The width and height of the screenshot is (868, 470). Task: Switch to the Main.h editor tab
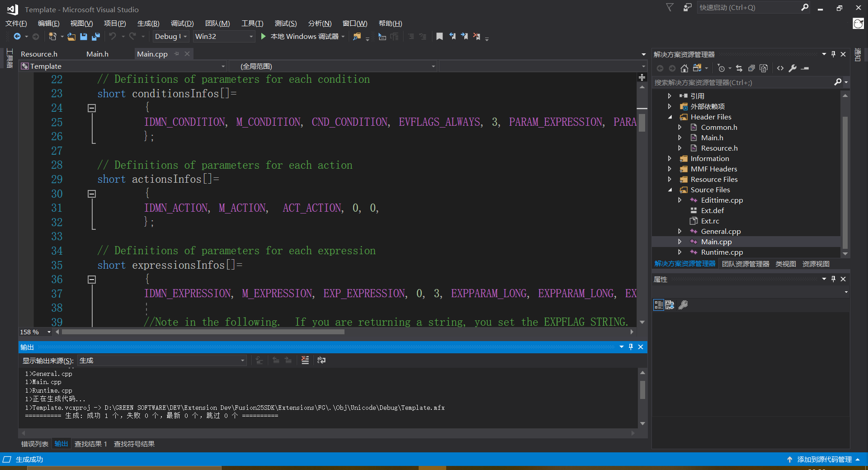(97, 54)
